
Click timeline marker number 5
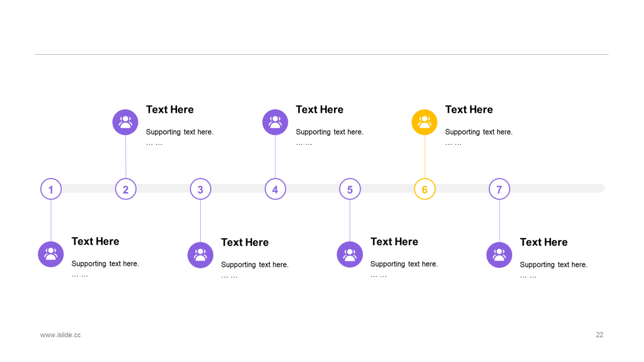coord(350,189)
